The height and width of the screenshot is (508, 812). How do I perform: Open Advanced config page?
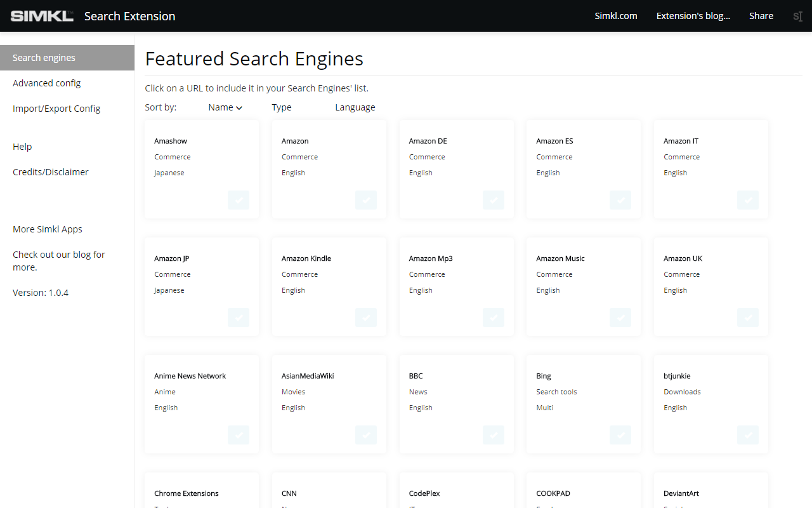point(46,83)
